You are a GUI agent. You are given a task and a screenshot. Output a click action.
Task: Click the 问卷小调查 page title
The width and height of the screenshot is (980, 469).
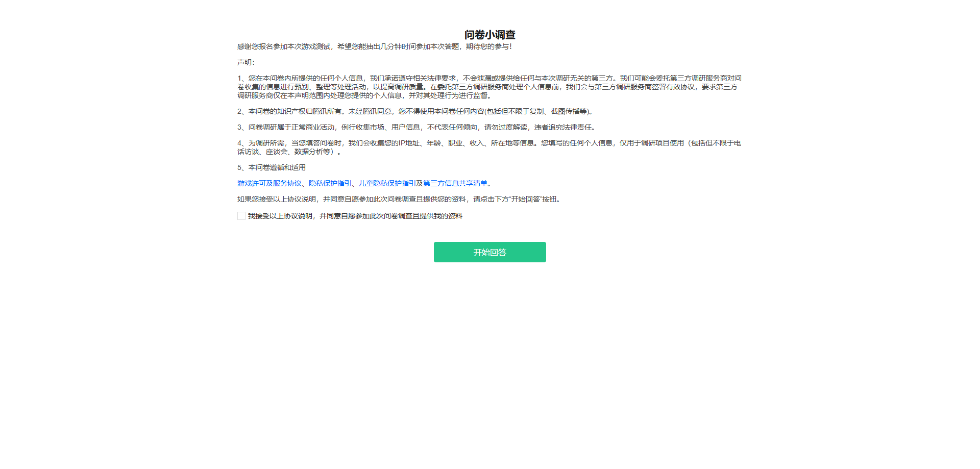coord(490,35)
